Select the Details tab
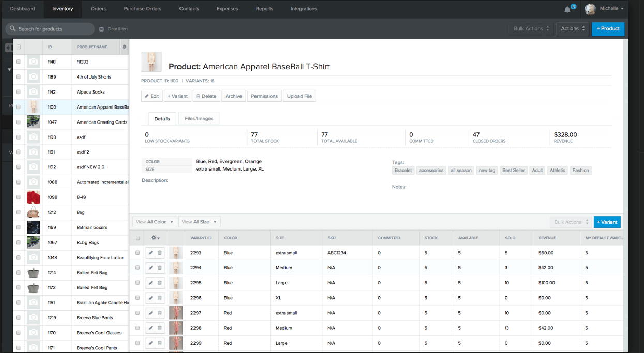The image size is (644, 353). click(x=162, y=118)
